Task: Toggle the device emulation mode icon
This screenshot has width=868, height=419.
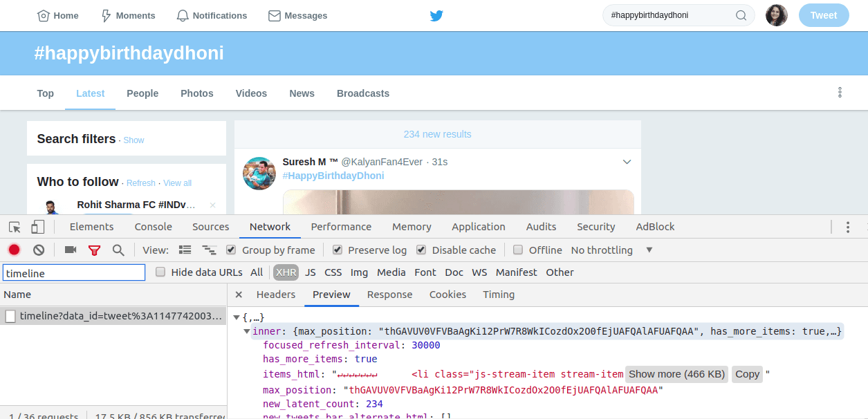Action: click(37, 226)
